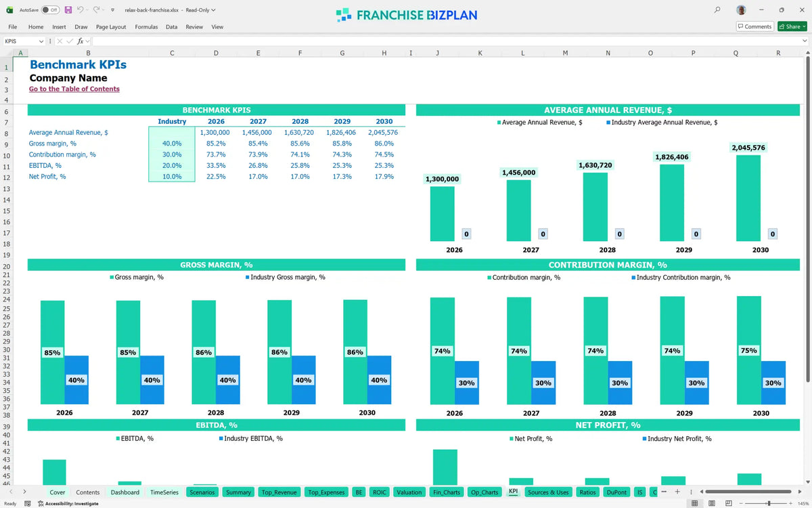Viewport: 812px width, 508px height.
Task: Switch to Normal view icon
Action: (x=695, y=503)
